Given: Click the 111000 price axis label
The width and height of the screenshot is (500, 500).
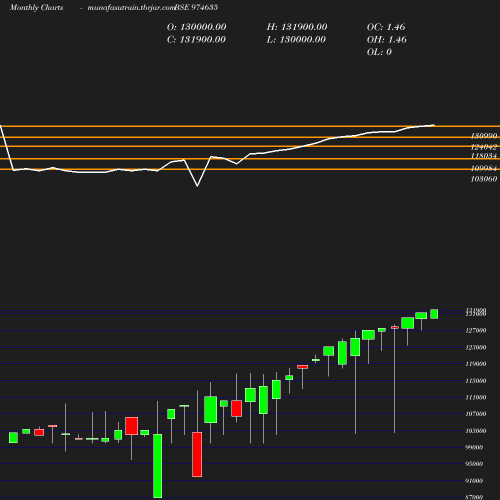Looking at the screenshot, I should 476,397.
